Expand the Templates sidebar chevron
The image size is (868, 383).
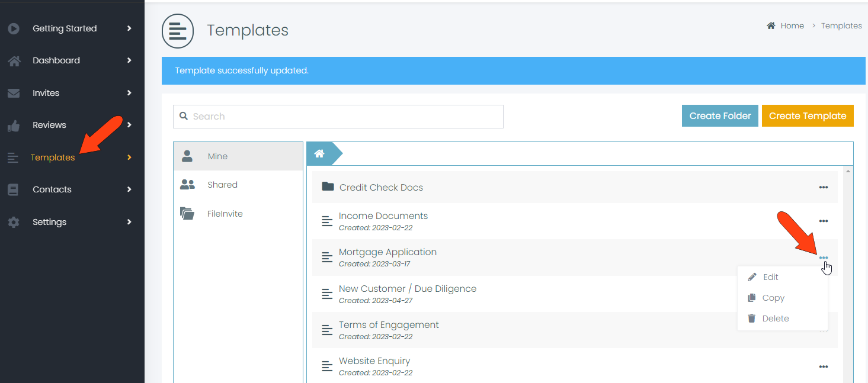[129, 157]
